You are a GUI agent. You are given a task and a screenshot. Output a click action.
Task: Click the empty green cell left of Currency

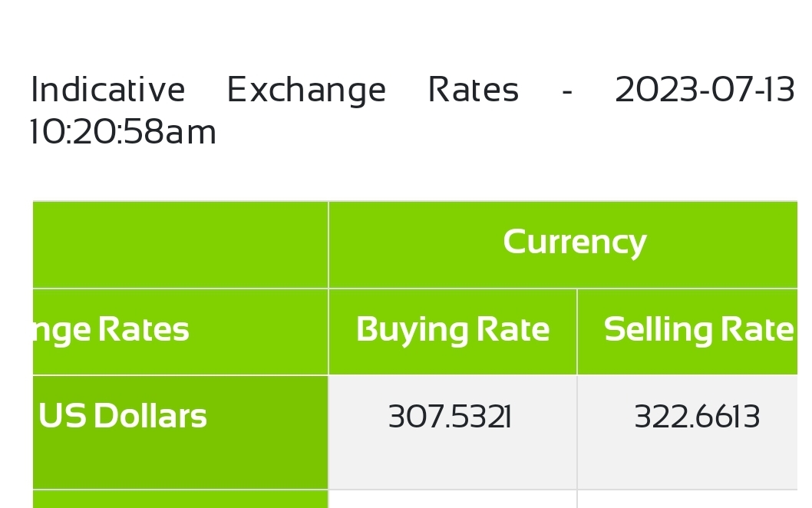(180, 244)
